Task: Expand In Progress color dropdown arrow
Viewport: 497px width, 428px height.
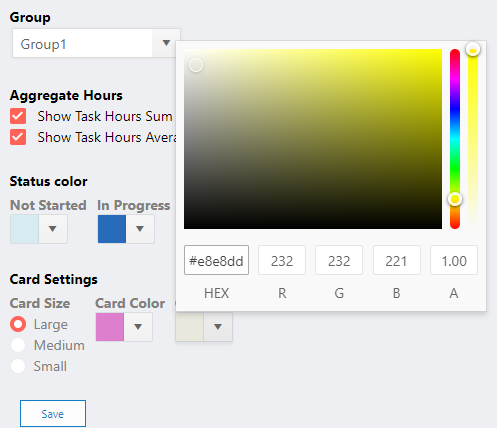Action: 140,229
